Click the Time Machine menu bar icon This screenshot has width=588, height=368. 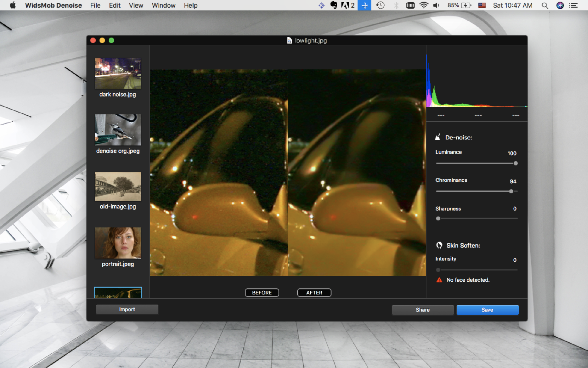[380, 5]
